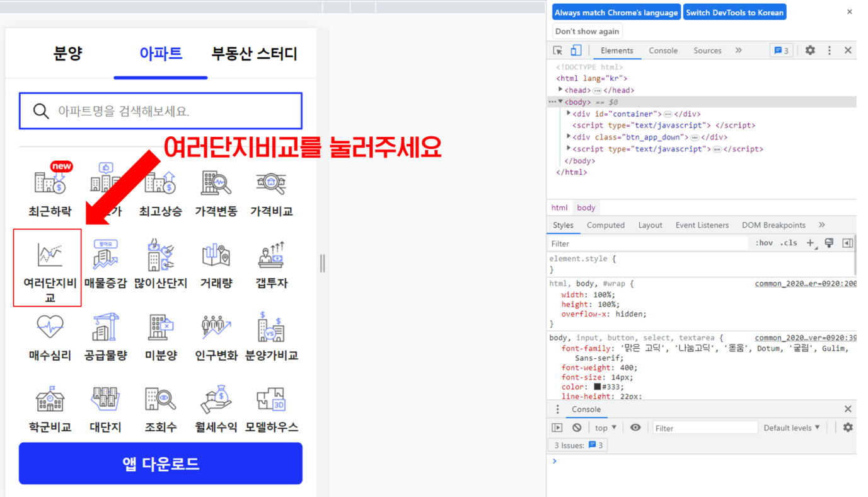Open the Console DevTools tab
Viewport: 868px width, 497px height.
click(663, 50)
